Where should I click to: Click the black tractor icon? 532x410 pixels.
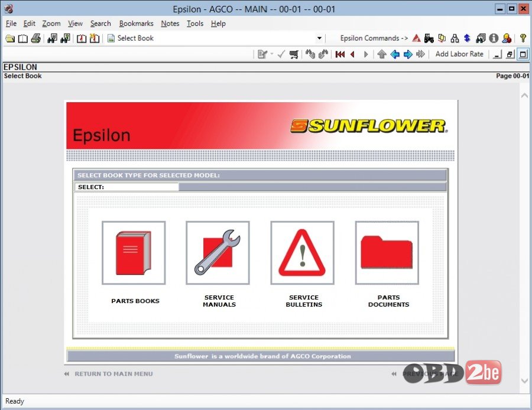point(429,38)
